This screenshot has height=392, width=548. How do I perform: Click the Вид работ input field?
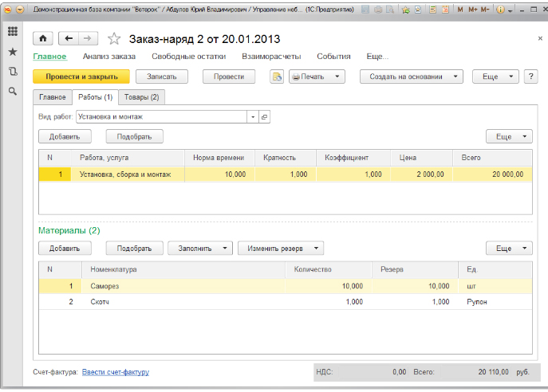161,116
